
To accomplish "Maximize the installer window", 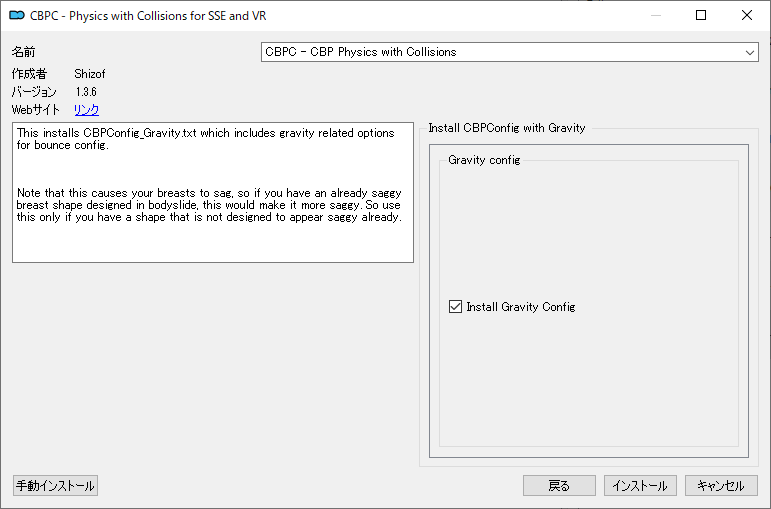I will [701, 16].
